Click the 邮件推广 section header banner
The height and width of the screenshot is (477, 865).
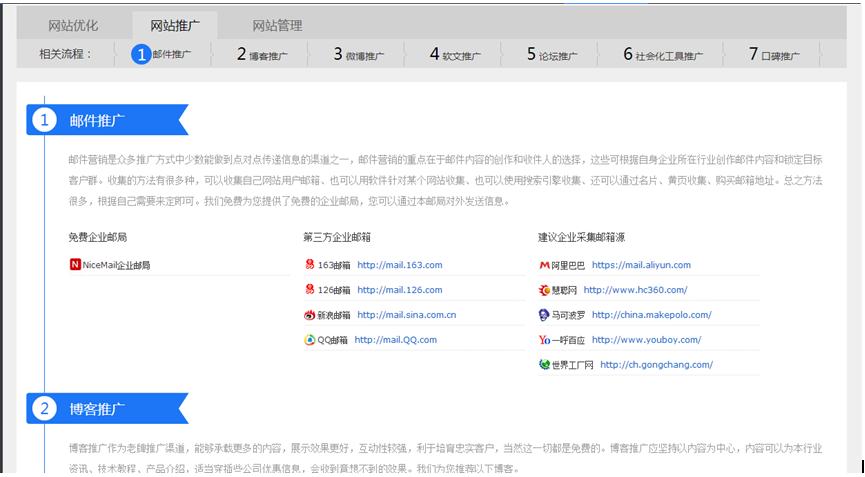tap(108, 120)
